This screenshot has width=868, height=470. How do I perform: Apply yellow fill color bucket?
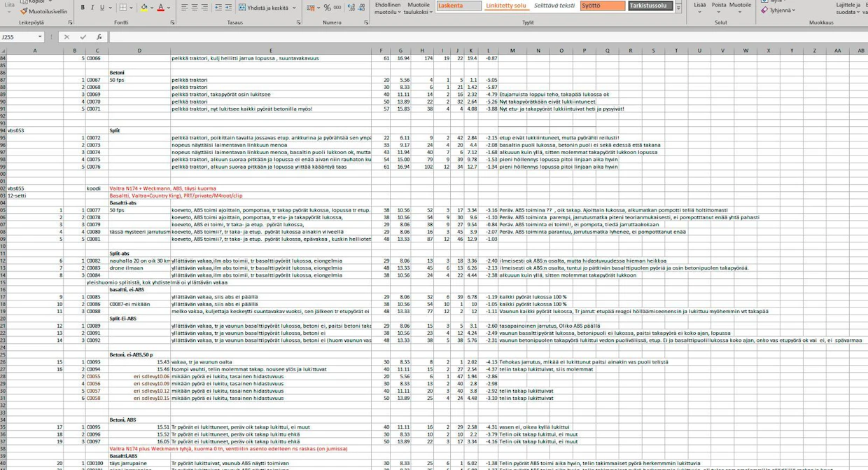(x=144, y=8)
